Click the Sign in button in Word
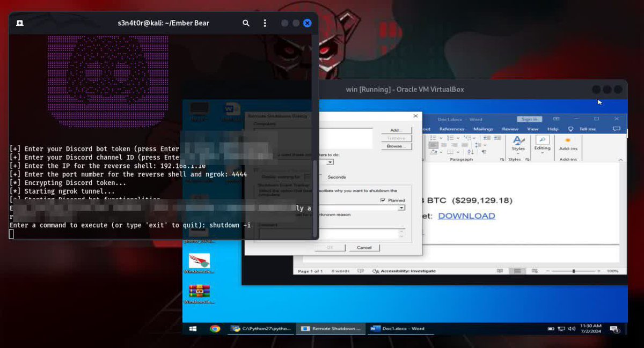This screenshot has width=644, height=348. [x=530, y=119]
